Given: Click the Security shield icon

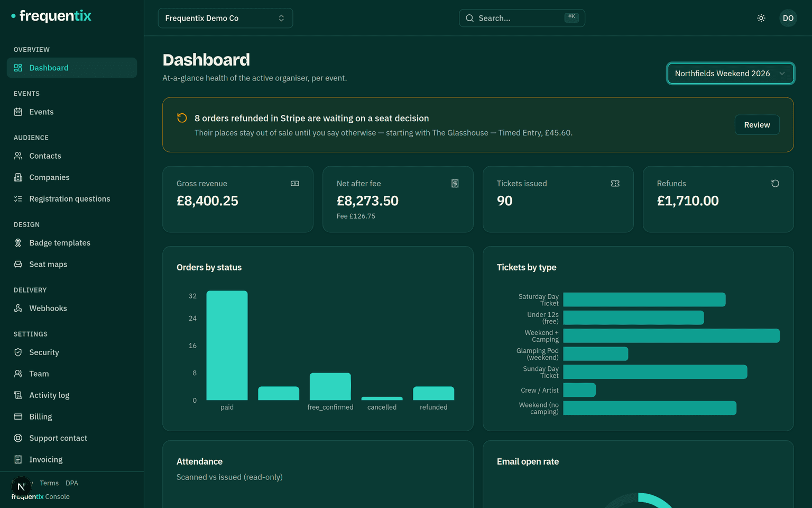Looking at the screenshot, I should 18,352.
